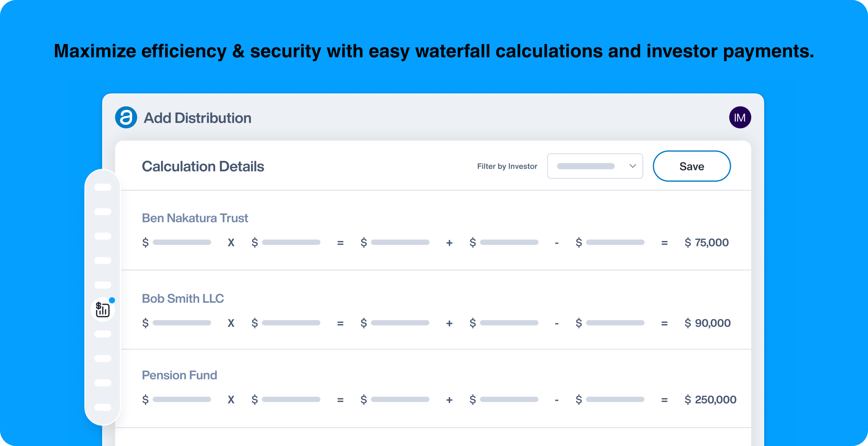Select the $ 250,000 total for Pension Fund
The height and width of the screenshot is (446, 868).
(710, 400)
